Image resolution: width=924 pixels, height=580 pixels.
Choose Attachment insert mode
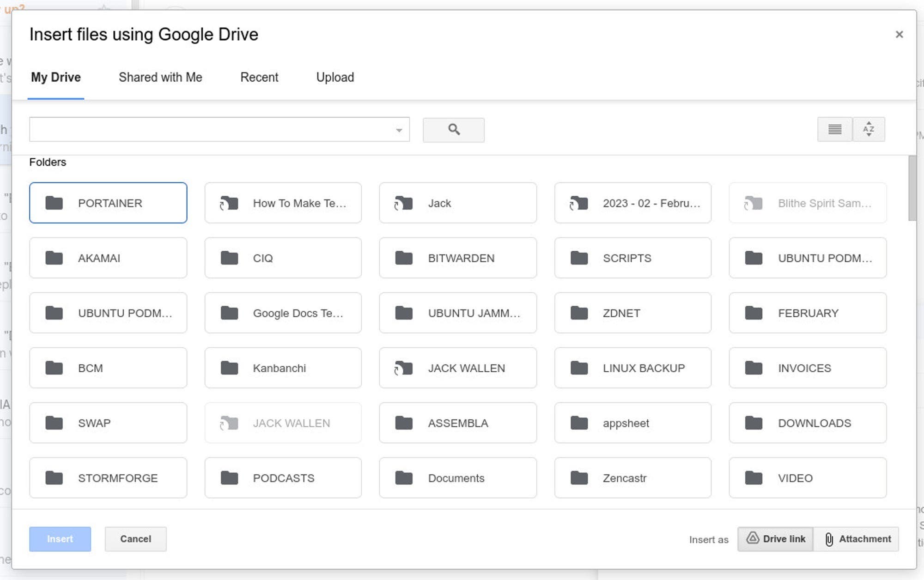pos(856,539)
